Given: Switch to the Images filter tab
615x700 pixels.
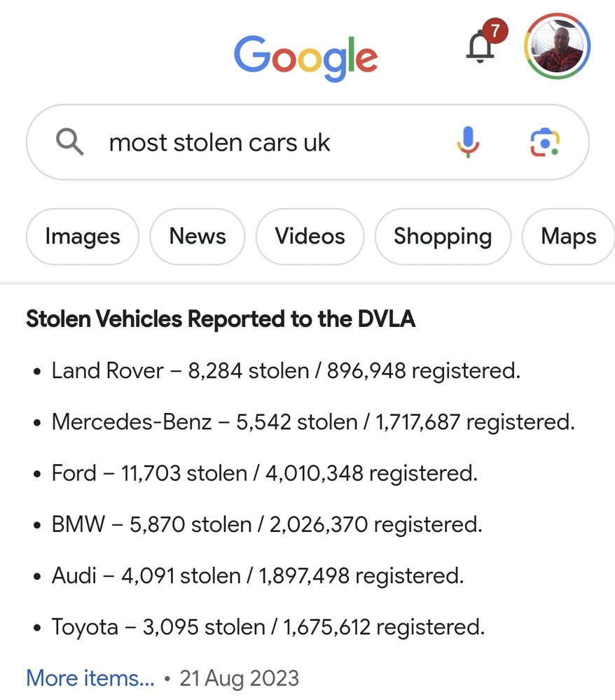Looking at the screenshot, I should coord(83,237).
